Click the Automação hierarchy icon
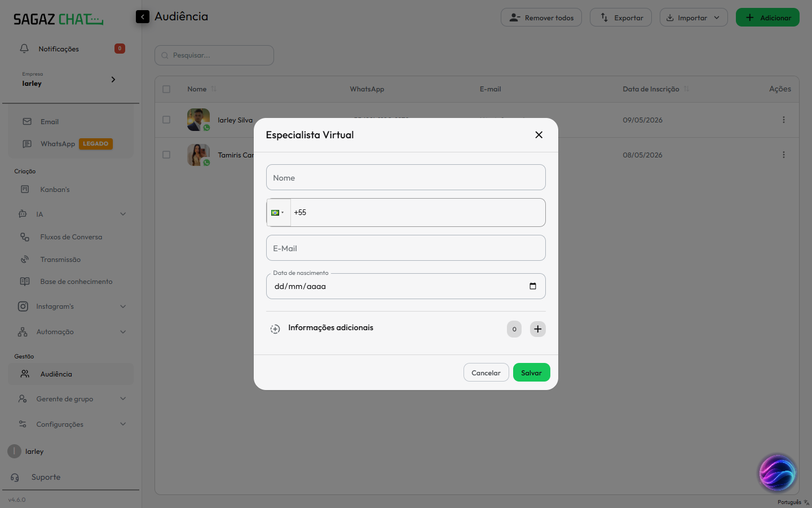 click(x=23, y=332)
